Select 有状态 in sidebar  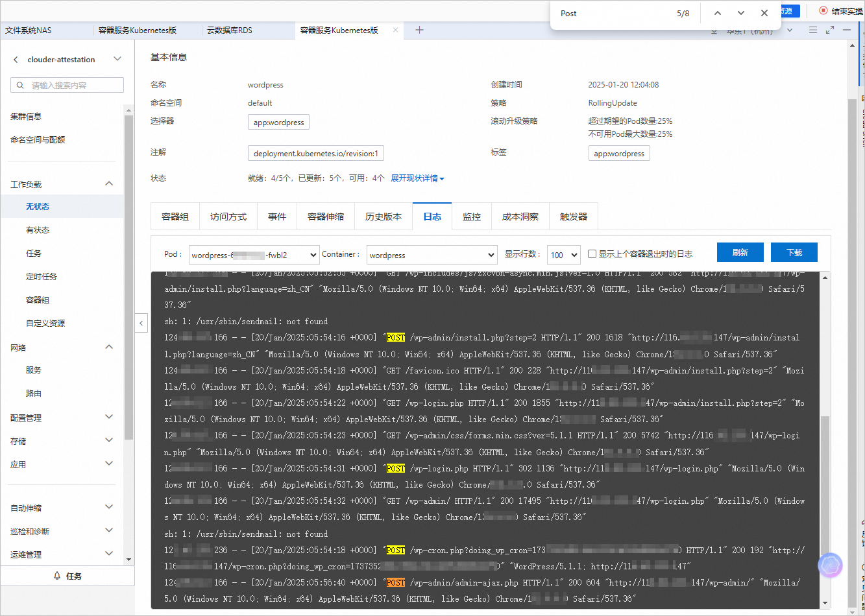pos(38,230)
